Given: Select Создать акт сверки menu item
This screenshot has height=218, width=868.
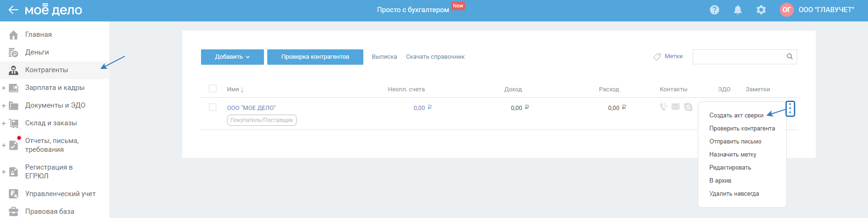Looking at the screenshot, I should (736, 116).
